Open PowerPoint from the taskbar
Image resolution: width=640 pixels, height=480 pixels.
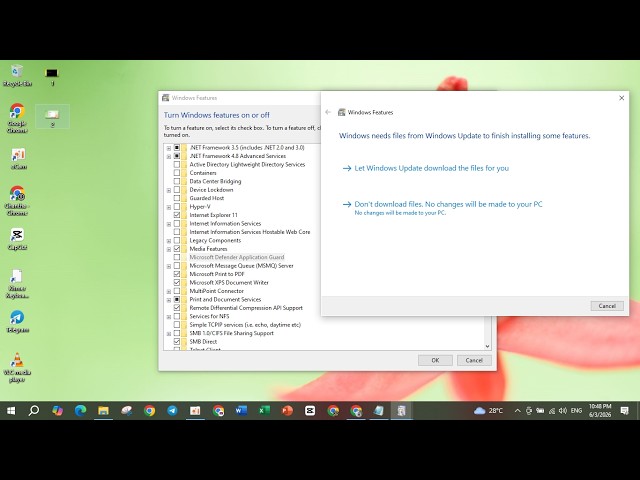287,411
